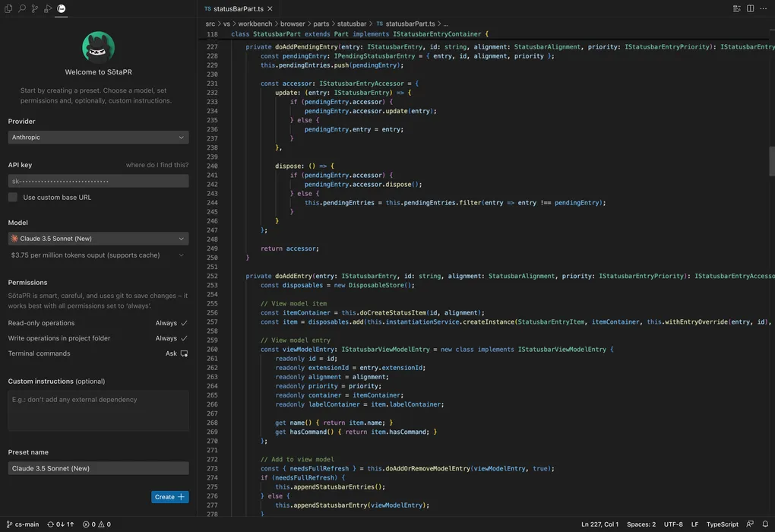Open the Provider dropdown showing Anthropic
Image resolution: width=775 pixels, height=532 pixels.
point(97,137)
